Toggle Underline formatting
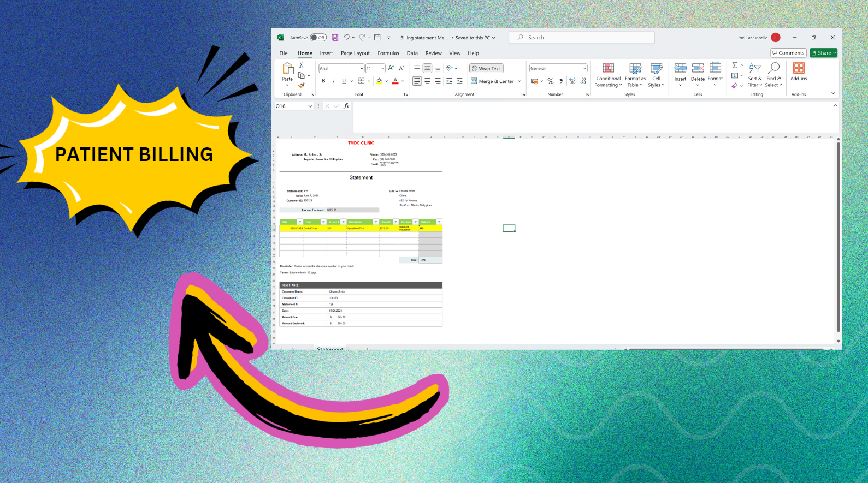Image resolution: width=868 pixels, height=483 pixels. [344, 81]
